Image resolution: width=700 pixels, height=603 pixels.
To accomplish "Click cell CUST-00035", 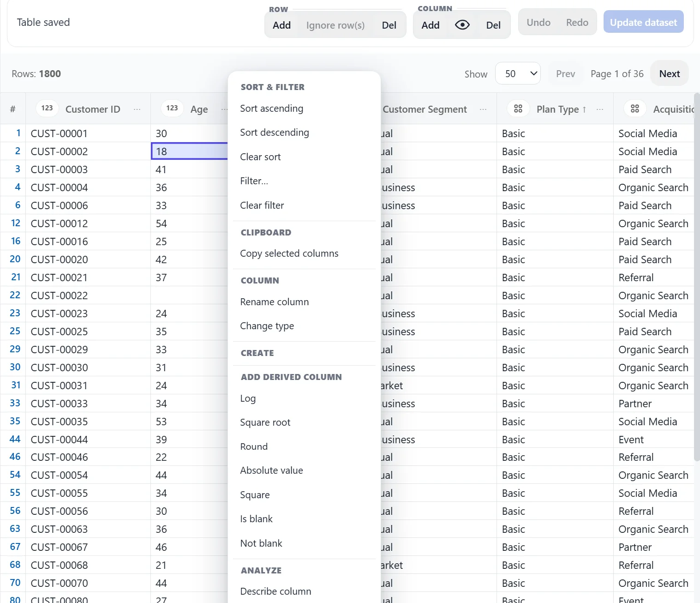I will coord(88,422).
